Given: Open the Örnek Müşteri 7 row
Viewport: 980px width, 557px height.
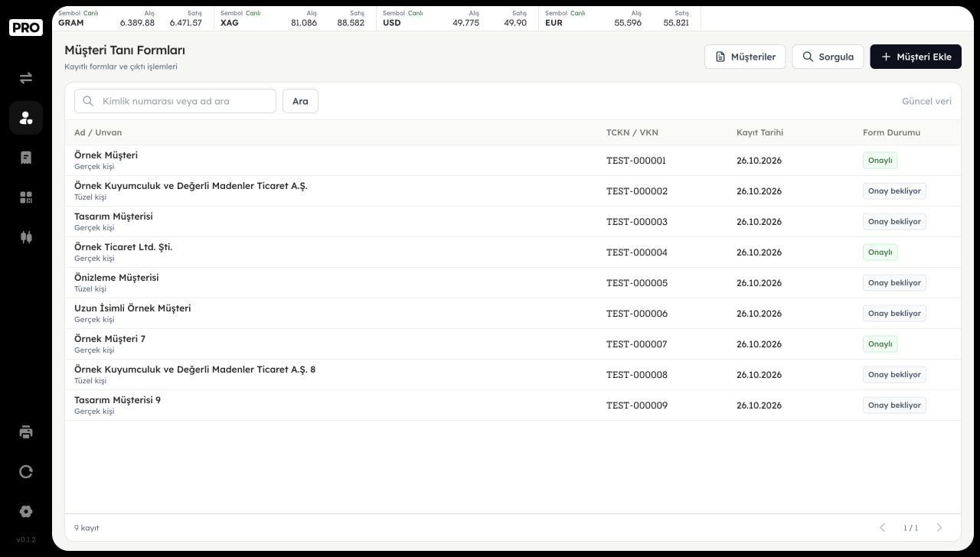Looking at the screenshot, I should [x=513, y=344].
